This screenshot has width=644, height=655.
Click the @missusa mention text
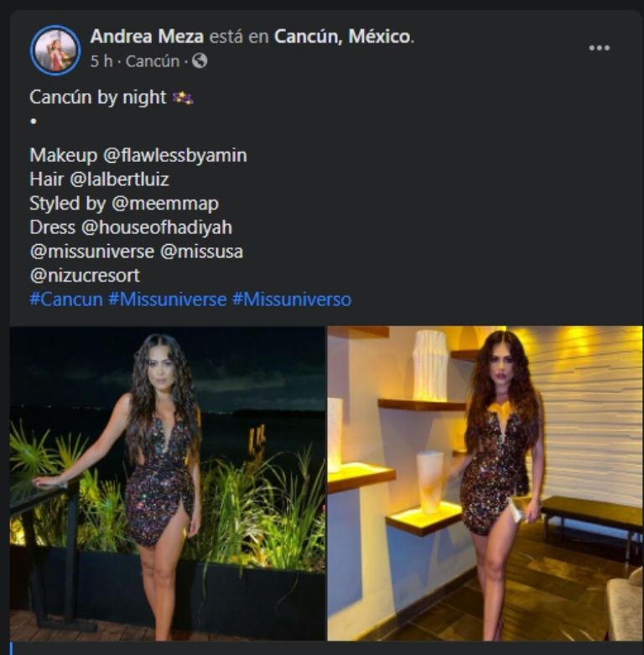click(x=202, y=252)
